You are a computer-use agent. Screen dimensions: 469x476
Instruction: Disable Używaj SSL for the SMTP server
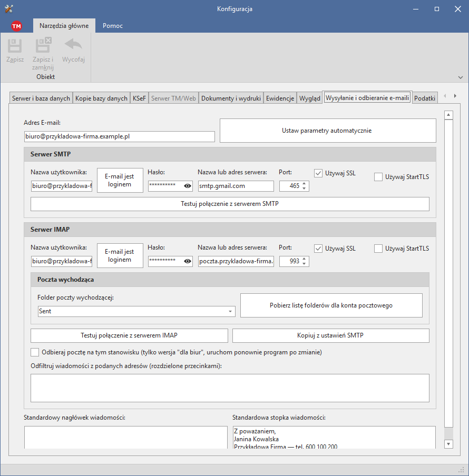click(x=318, y=173)
